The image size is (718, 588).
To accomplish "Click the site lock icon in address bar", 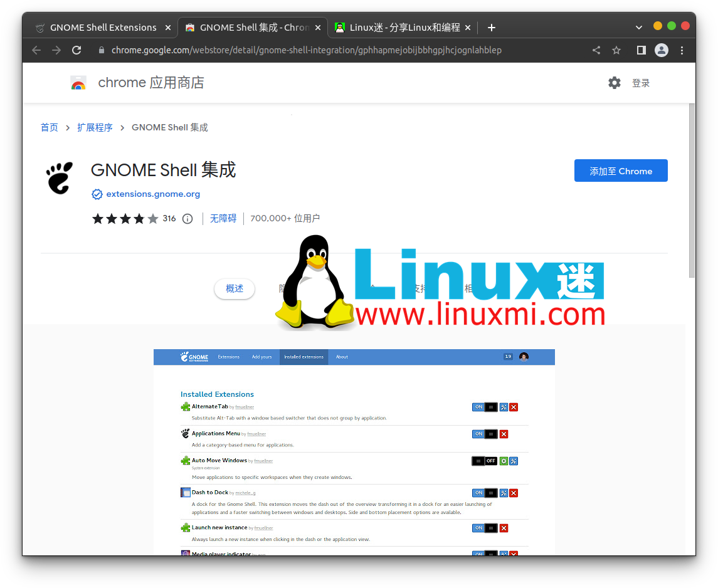I will [x=102, y=50].
